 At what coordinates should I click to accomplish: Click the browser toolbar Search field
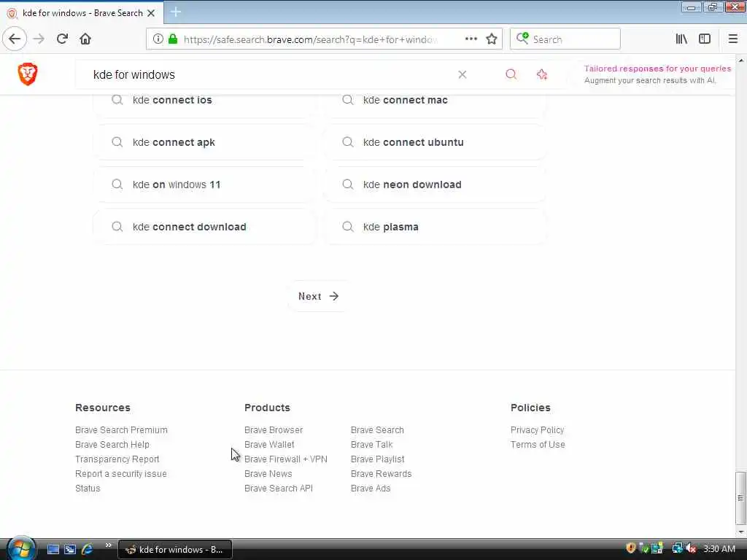(x=565, y=39)
